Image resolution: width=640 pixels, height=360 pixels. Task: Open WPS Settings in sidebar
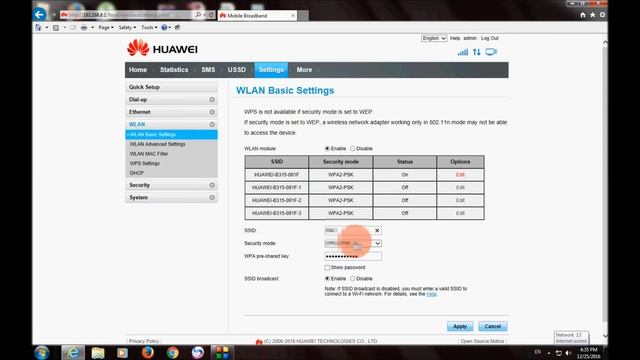145,164
